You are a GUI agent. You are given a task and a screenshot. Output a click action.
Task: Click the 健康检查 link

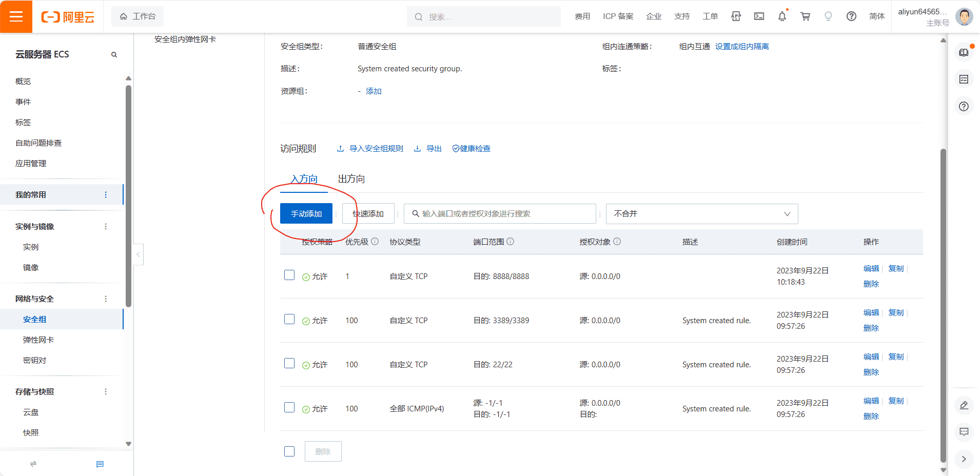pos(471,148)
